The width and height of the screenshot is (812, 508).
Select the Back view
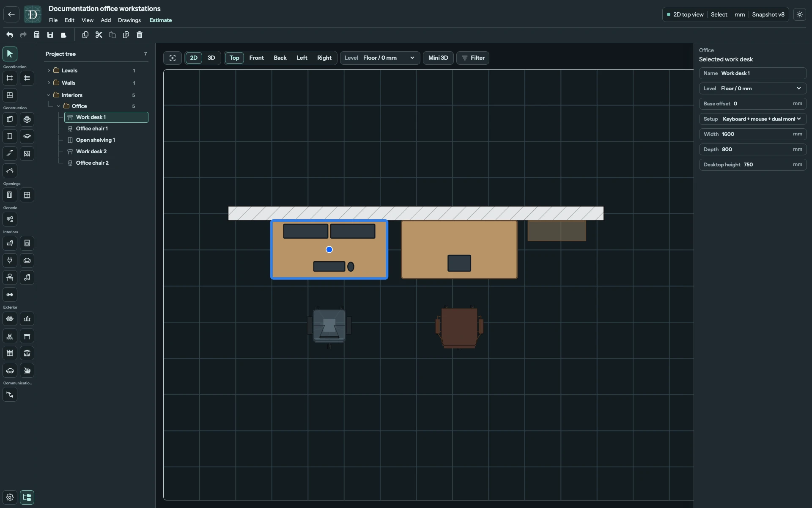point(280,58)
